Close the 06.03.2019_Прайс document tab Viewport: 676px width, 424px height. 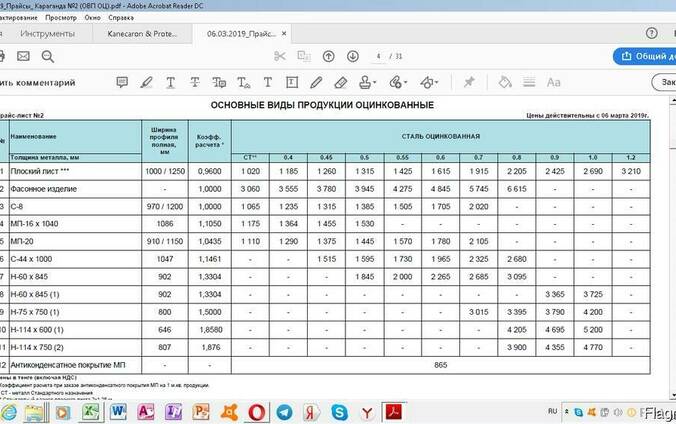(284, 33)
